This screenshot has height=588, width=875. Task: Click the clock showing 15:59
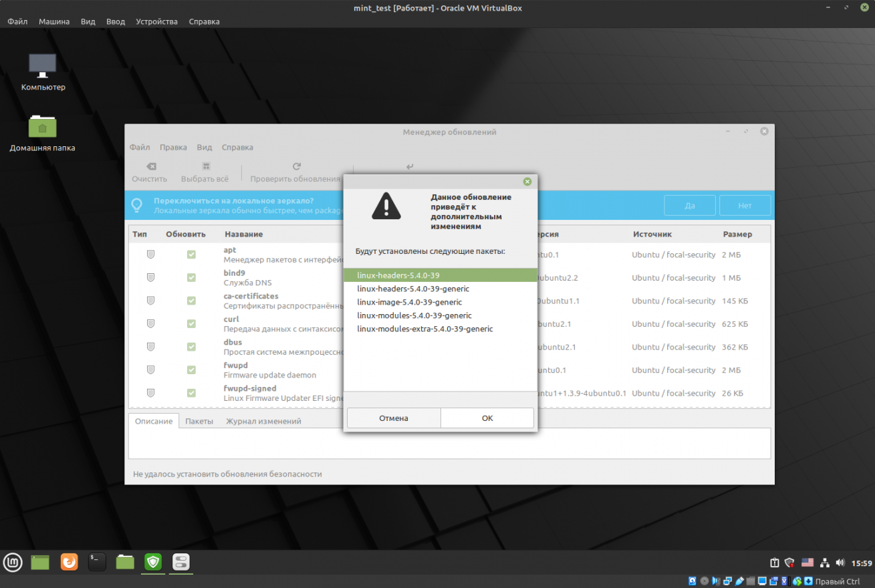862,563
